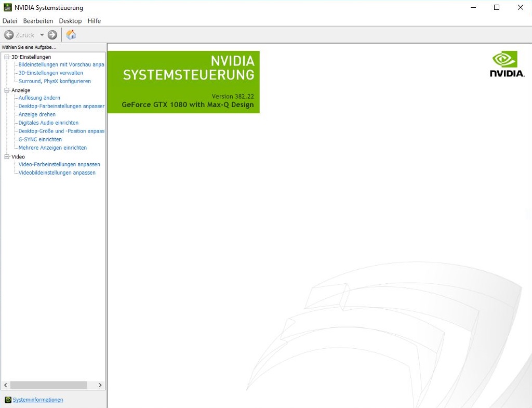Open Bildeinstellungen mit Vorschau anpassen
This screenshot has width=532, height=408.
point(61,64)
